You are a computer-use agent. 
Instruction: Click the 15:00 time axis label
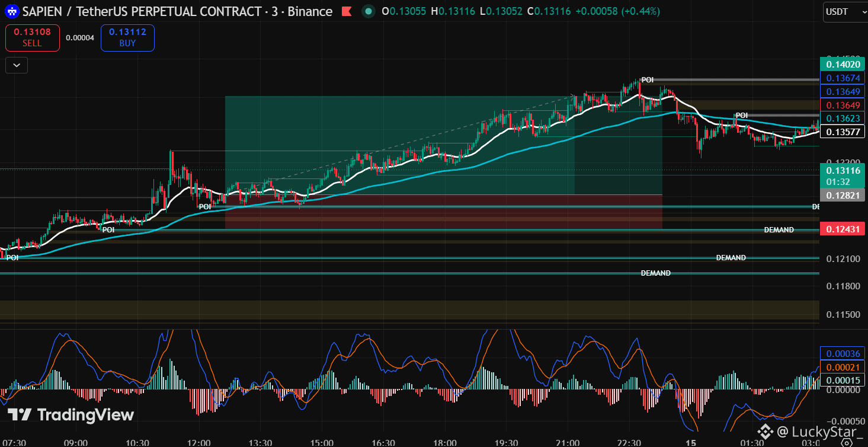pyautogui.click(x=322, y=443)
